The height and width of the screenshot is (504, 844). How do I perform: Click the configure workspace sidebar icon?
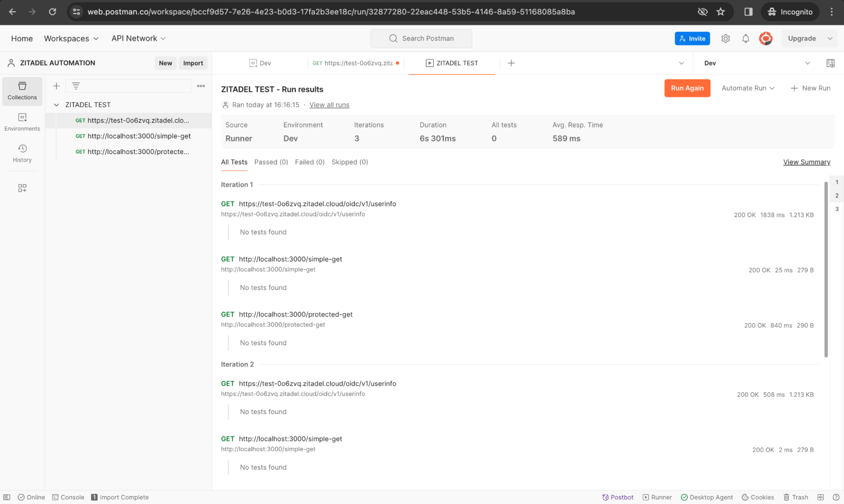(22, 188)
